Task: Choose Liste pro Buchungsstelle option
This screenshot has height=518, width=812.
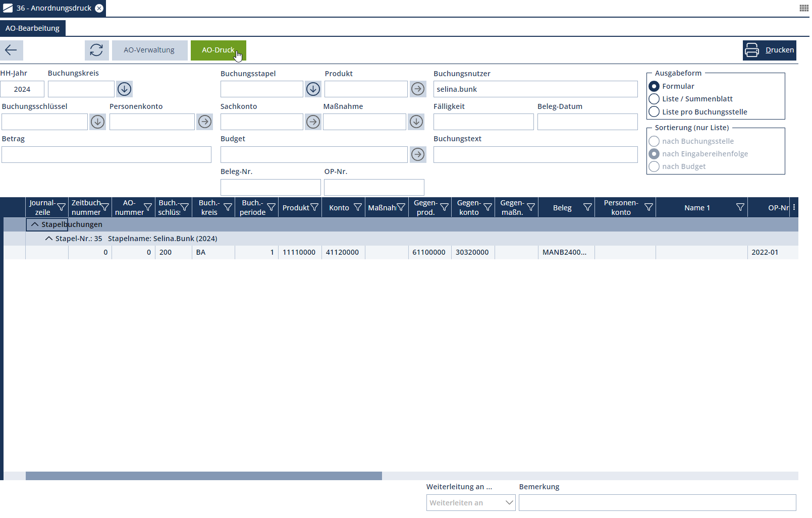Action: [654, 112]
